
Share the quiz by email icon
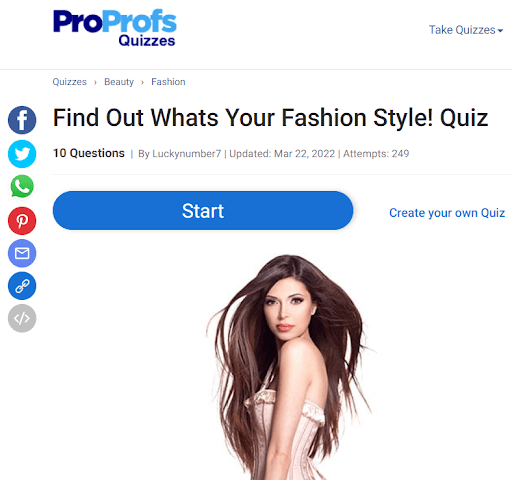[22, 253]
